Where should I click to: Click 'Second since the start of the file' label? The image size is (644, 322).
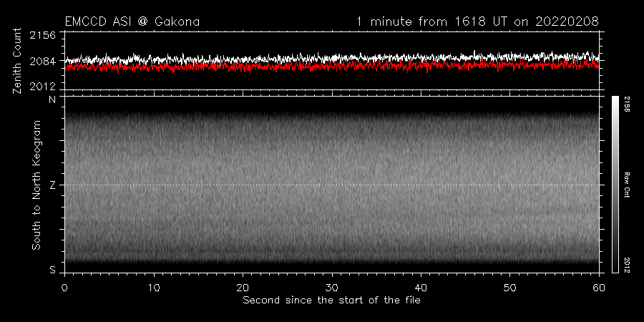pyautogui.click(x=331, y=300)
